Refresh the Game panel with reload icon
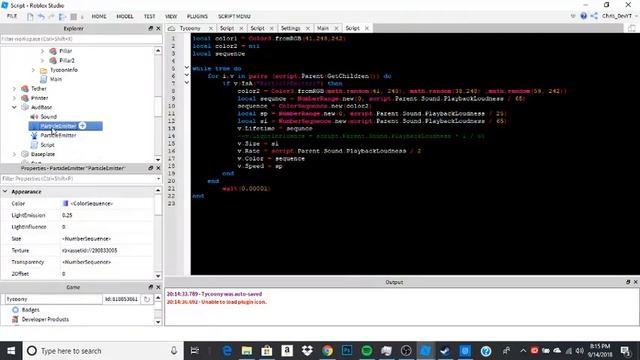Viewport: 640px width, 360px height. point(147,299)
